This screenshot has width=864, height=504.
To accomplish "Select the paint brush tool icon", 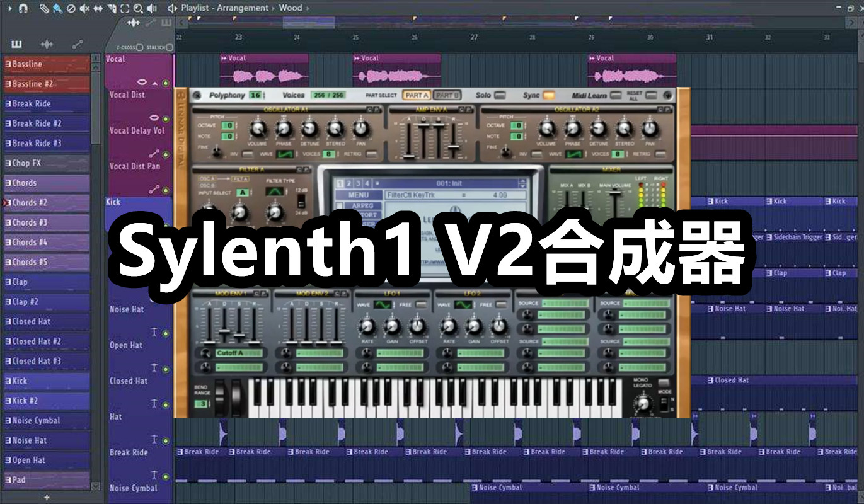I will coord(57,8).
